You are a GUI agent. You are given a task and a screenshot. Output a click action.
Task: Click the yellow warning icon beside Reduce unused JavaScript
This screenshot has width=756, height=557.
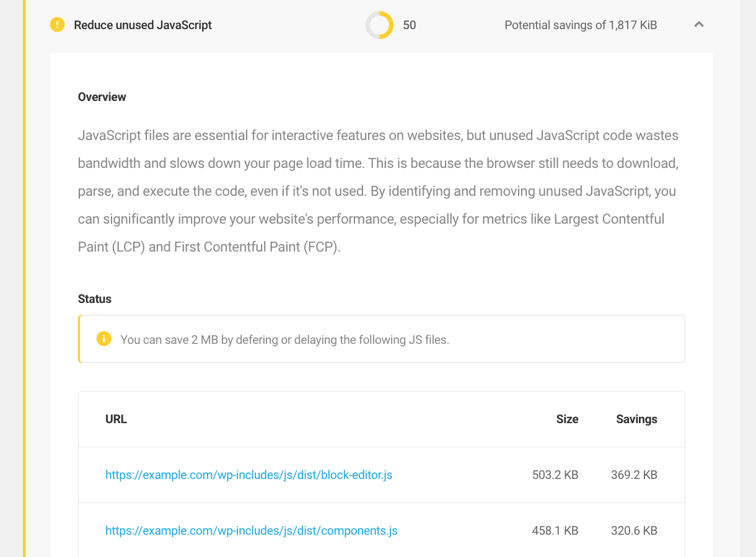[x=57, y=25]
